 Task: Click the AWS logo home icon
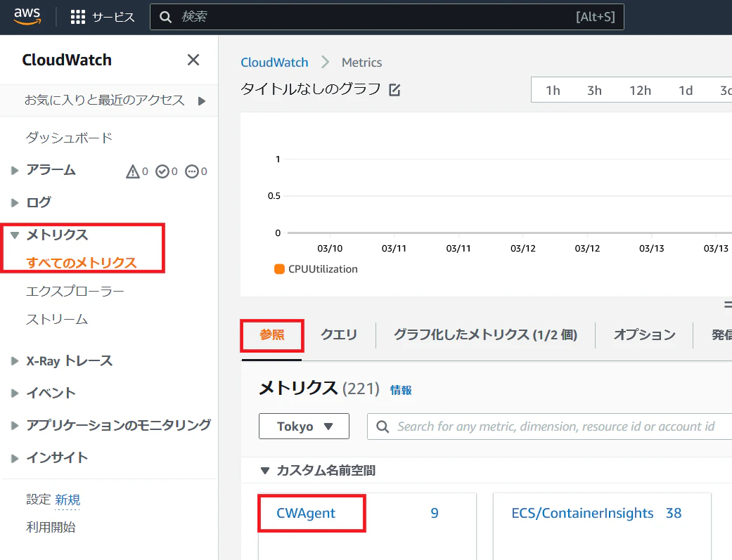coord(27,16)
